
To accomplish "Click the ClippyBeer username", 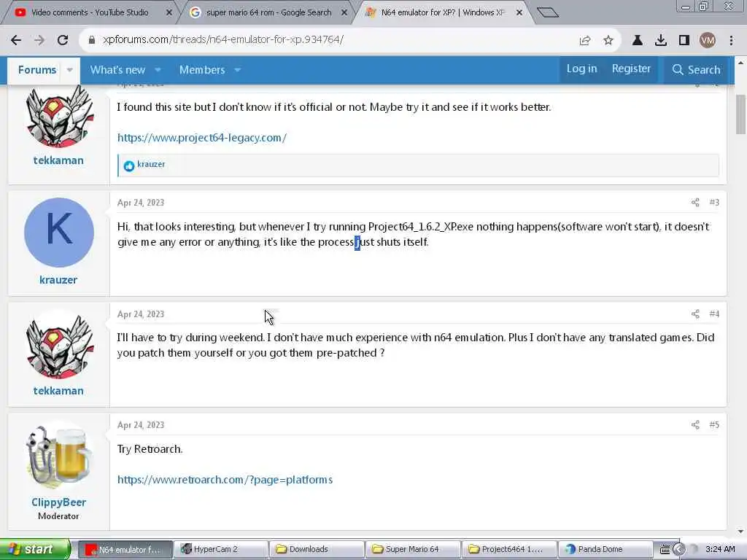I will (x=58, y=502).
